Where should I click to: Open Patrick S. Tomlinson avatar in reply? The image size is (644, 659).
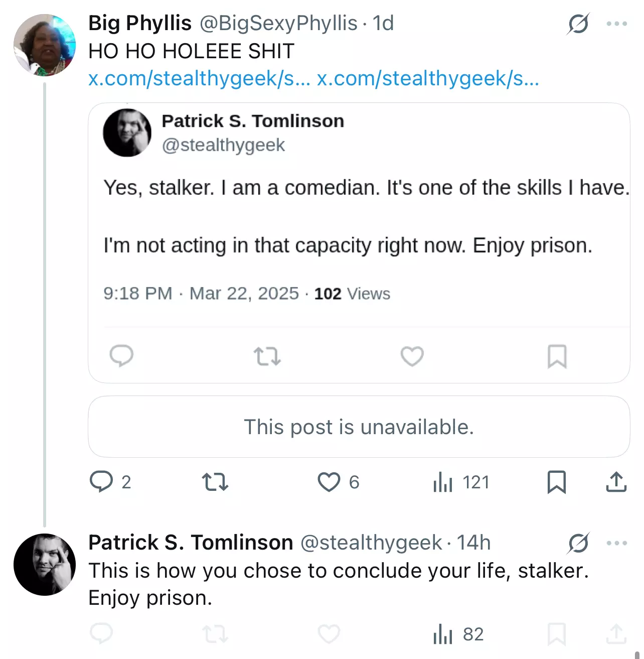(45, 565)
